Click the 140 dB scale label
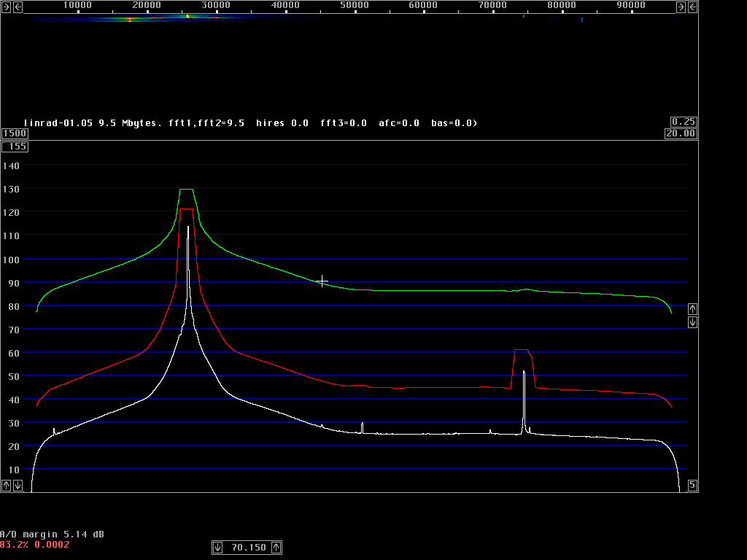Screen dimensions: 747x560 click(x=11, y=166)
